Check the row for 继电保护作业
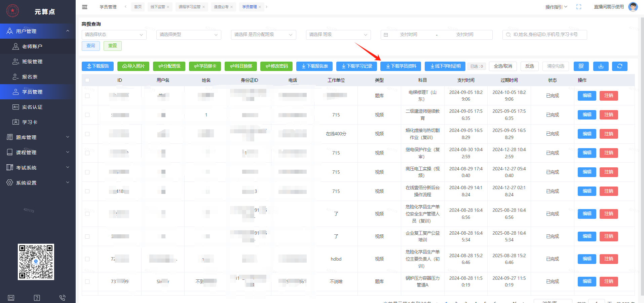 point(87,153)
